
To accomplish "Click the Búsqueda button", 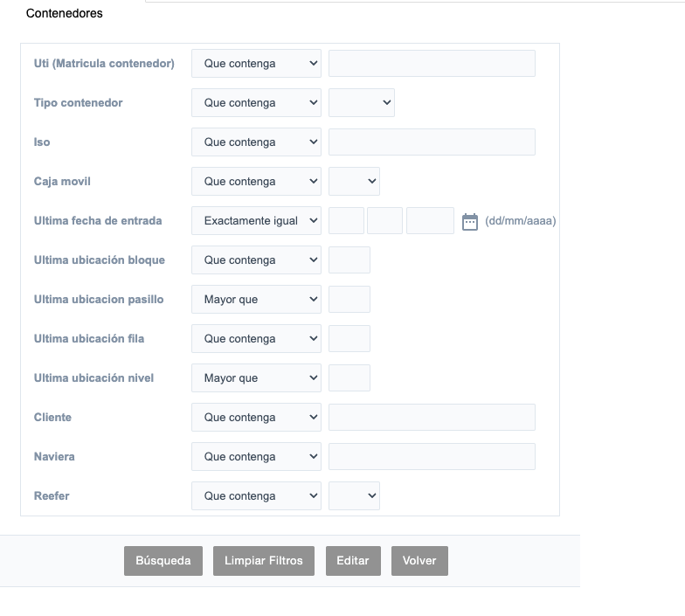I will (x=163, y=561).
